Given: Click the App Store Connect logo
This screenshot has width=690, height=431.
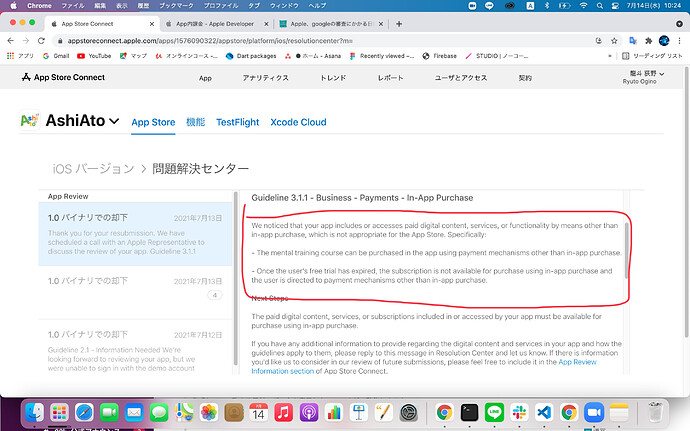Looking at the screenshot, I should pyautogui.click(x=63, y=77).
